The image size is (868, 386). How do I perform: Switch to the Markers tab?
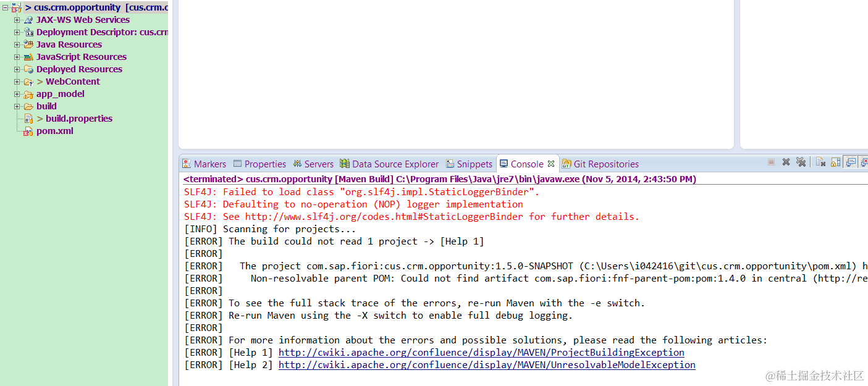click(x=204, y=164)
